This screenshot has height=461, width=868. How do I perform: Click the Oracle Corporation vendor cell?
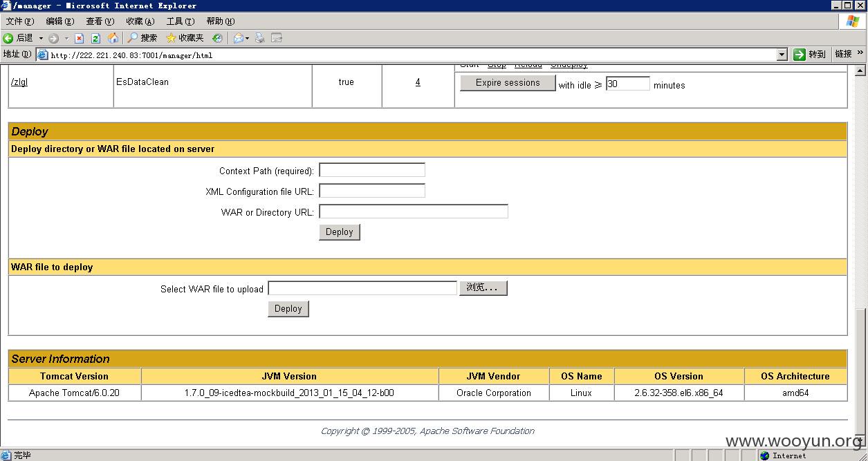coord(494,393)
